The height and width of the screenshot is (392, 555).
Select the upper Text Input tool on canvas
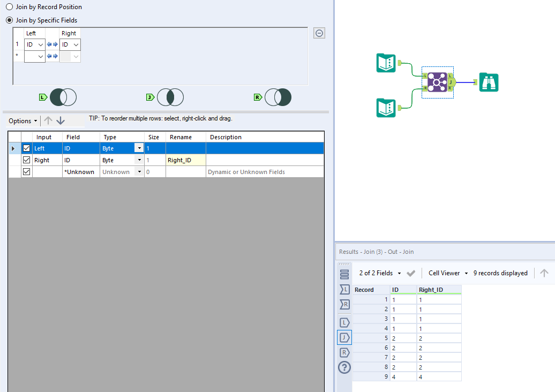click(385, 63)
